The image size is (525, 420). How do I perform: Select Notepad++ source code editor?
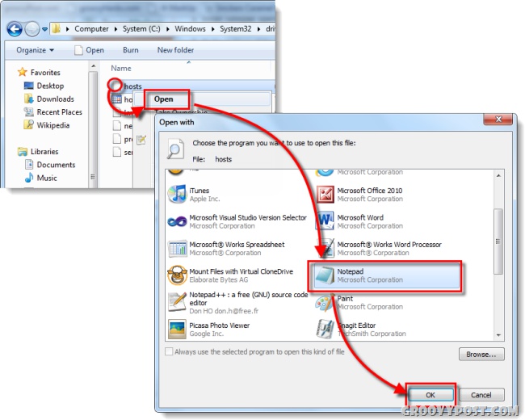tap(238, 302)
